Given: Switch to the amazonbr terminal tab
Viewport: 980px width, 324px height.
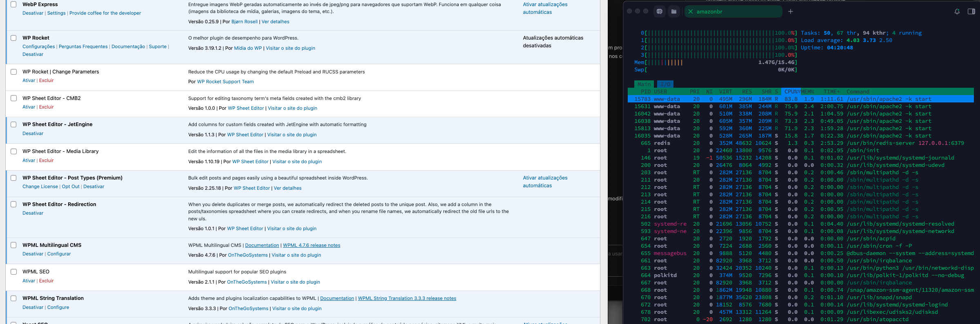Looking at the screenshot, I should [x=733, y=11].
